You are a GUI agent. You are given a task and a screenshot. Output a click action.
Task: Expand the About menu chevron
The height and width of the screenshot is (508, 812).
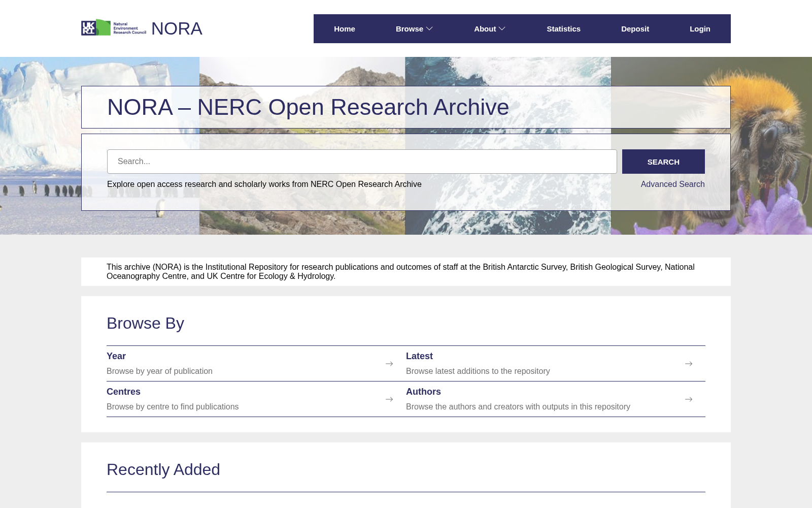click(502, 29)
